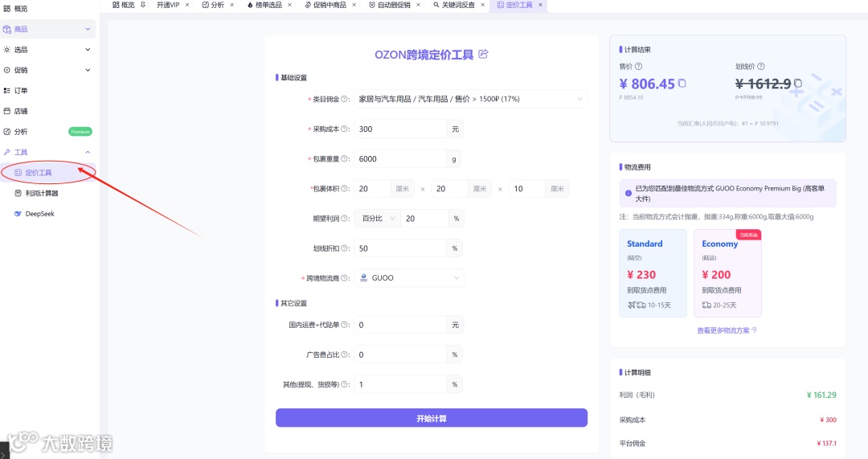This screenshot has width=868, height=459.
Task: Open the 百分比 profit type dropdown
Action: pos(378,219)
